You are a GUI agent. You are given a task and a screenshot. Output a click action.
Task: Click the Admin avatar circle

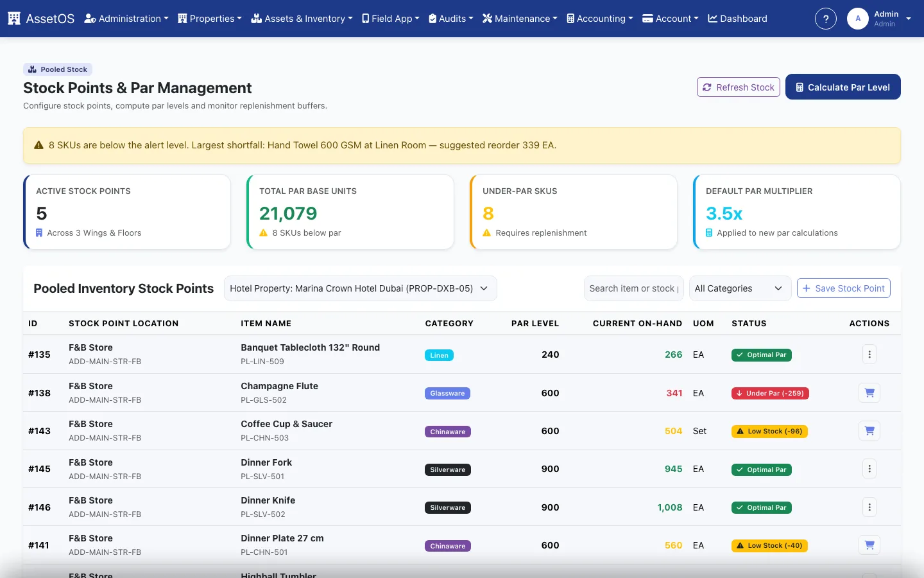click(858, 19)
